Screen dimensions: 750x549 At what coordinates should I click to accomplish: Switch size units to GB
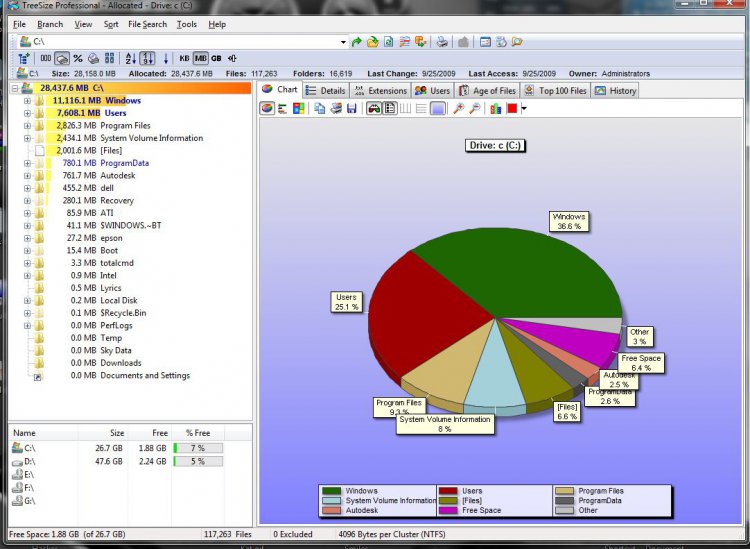216,58
